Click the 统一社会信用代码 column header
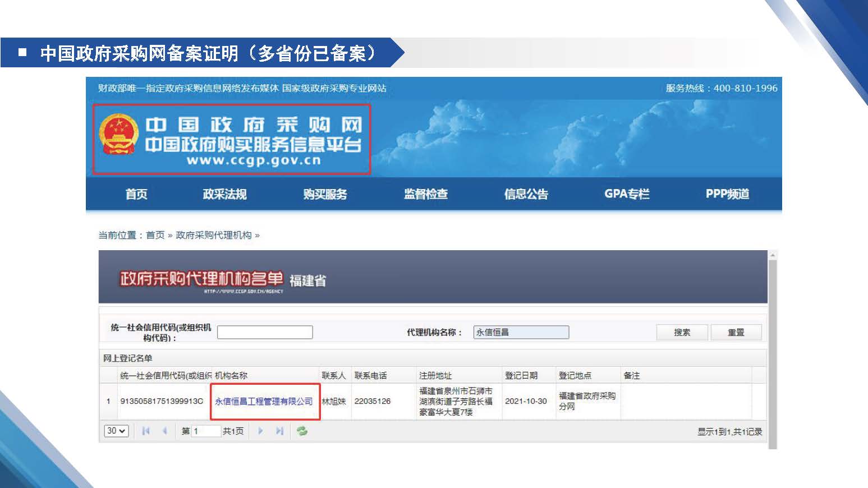868x488 pixels. [165, 375]
